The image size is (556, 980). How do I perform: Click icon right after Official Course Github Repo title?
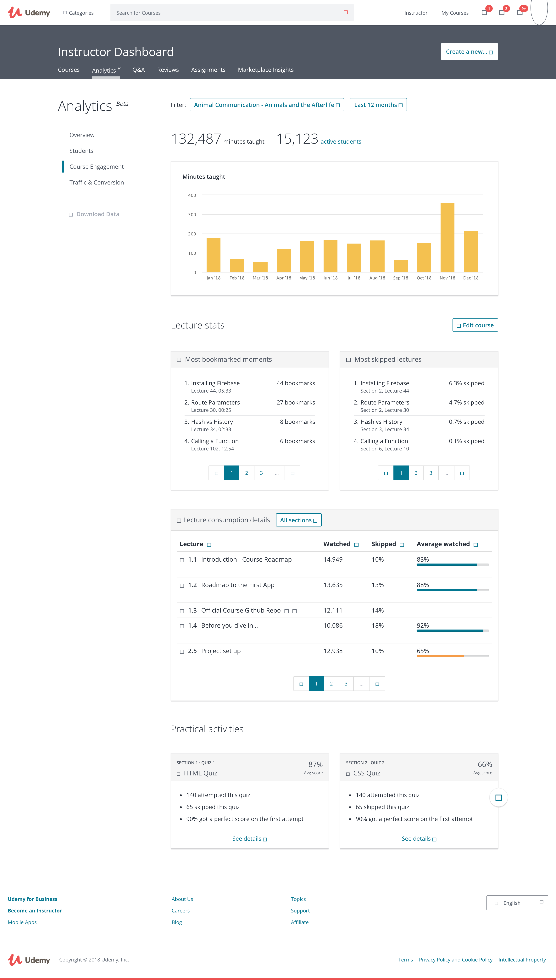(x=286, y=611)
